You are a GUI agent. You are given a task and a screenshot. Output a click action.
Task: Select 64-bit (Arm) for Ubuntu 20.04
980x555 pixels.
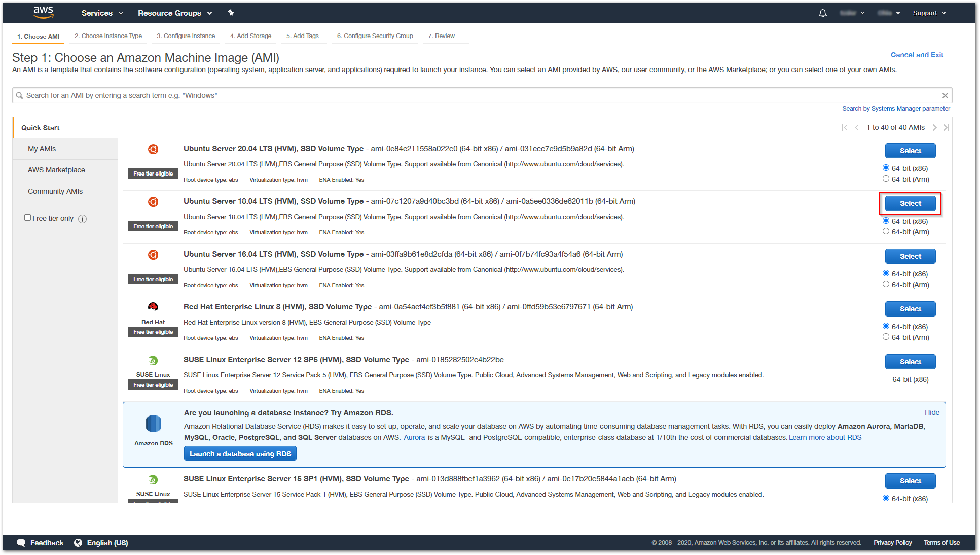coord(886,179)
